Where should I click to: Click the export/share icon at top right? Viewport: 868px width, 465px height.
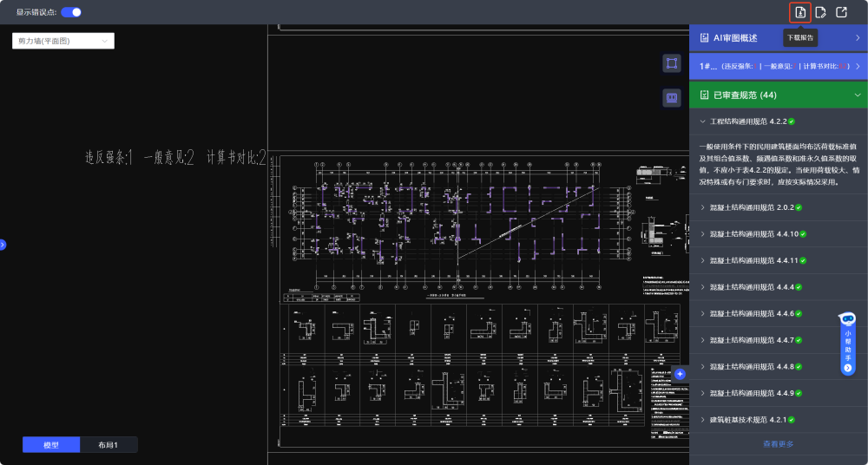(x=841, y=12)
